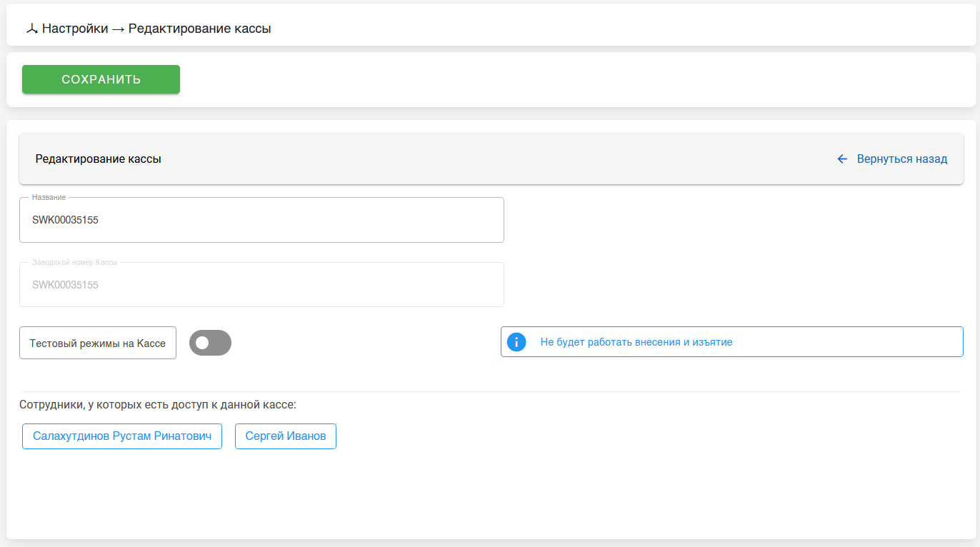Select employee Сергей Иванов
This screenshot has height=547, width=980.
[x=286, y=436]
